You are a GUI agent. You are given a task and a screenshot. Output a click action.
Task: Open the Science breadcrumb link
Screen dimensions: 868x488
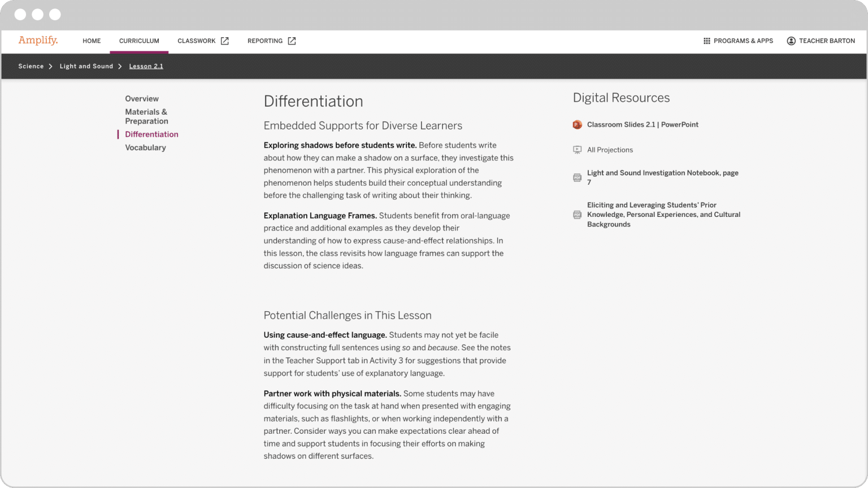(x=31, y=66)
